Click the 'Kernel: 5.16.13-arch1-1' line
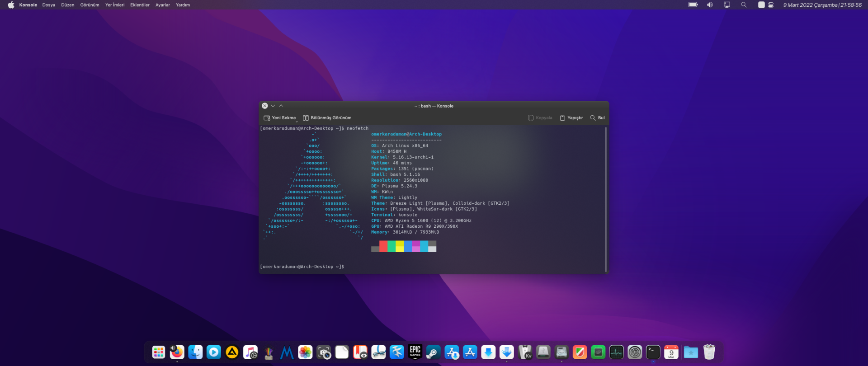Screen dimensions: 868x366 tap(402, 157)
